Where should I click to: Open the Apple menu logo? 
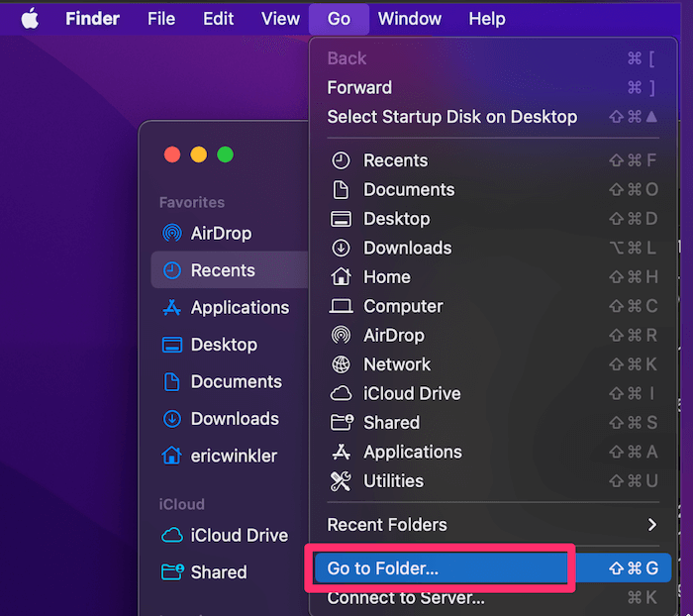(x=30, y=19)
